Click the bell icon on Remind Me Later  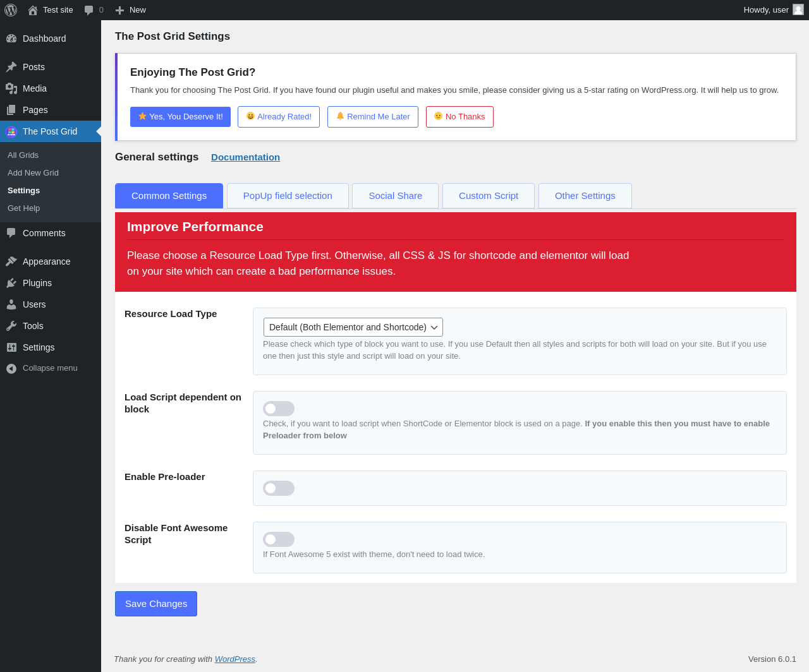pyautogui.click(x=340, y=116)
